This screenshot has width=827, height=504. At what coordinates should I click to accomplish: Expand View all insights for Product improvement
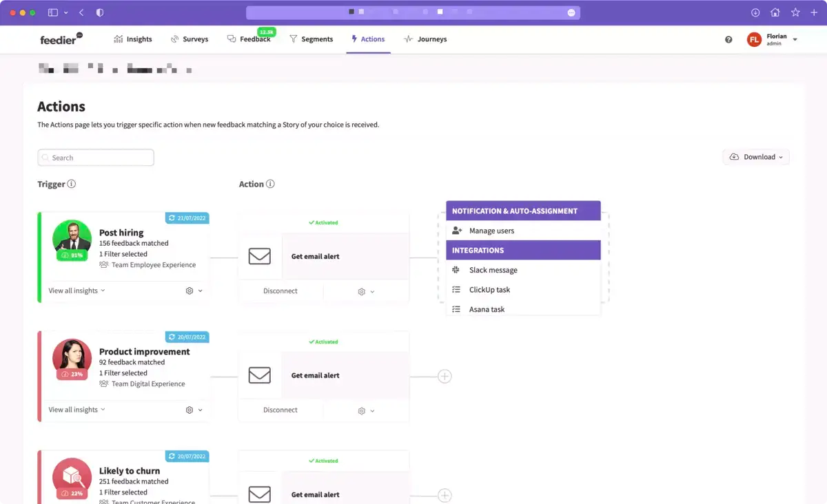(x=76, y=410)
